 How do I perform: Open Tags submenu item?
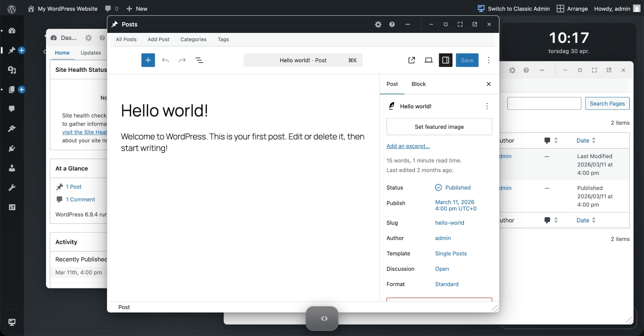pyautogui.click(x=223, y=39)
